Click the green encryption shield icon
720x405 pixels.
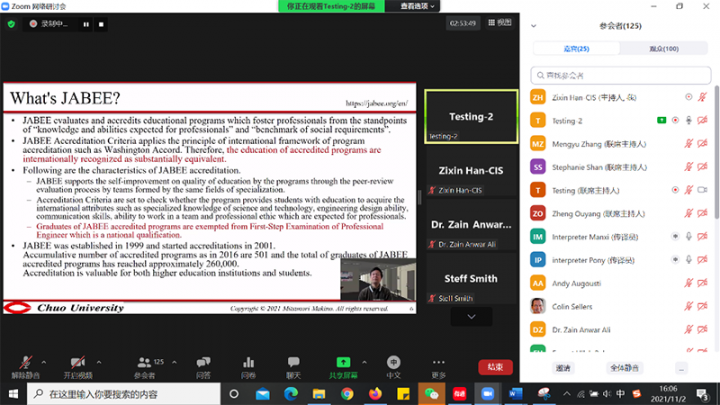click(11, 24)
